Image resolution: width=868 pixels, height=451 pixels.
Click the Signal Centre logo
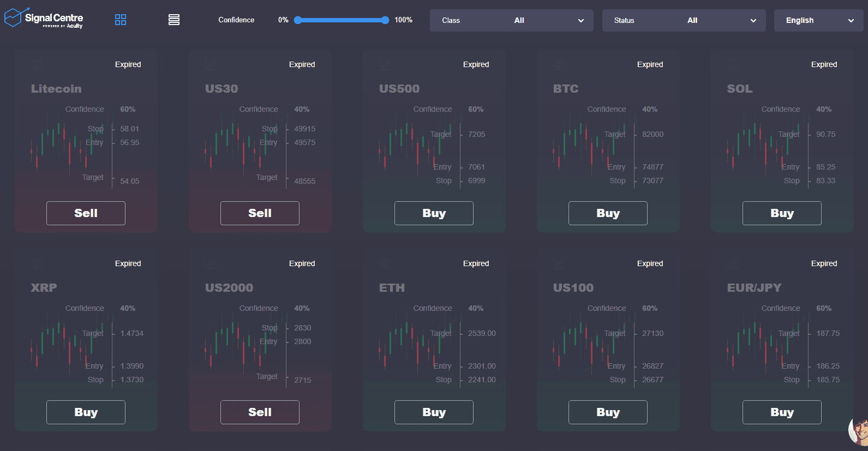[44, 19]
